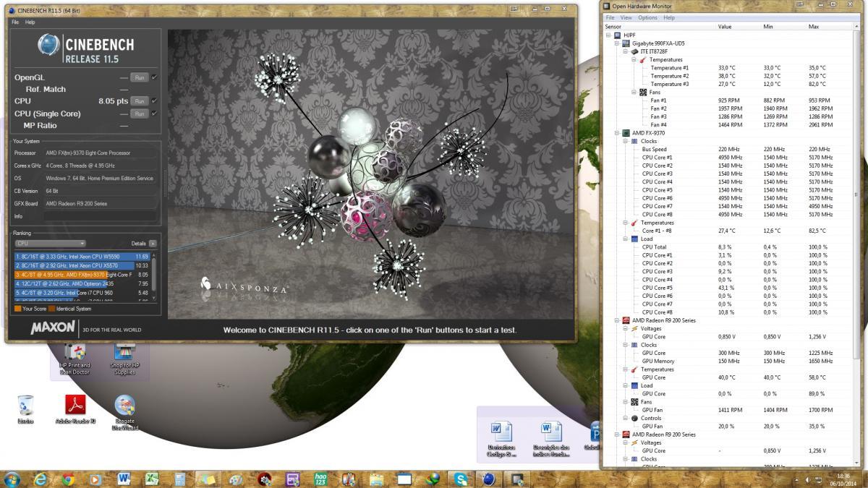Toggle the OpenGL test checkbox
868x488 pixels.
point(154,77)
